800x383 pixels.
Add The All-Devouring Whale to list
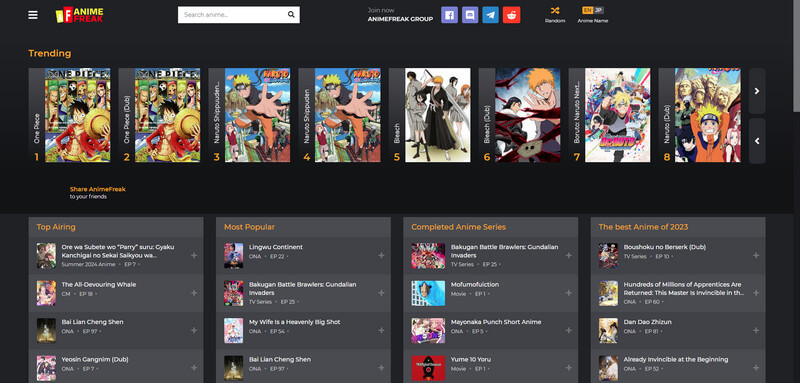tap(194, 293)
